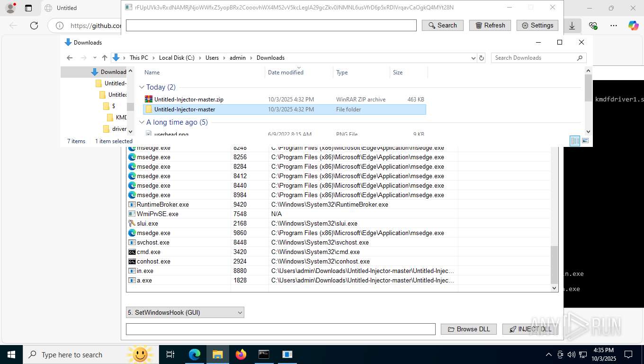
Task: Select a.exe process row
Action: tap(339, 281)
